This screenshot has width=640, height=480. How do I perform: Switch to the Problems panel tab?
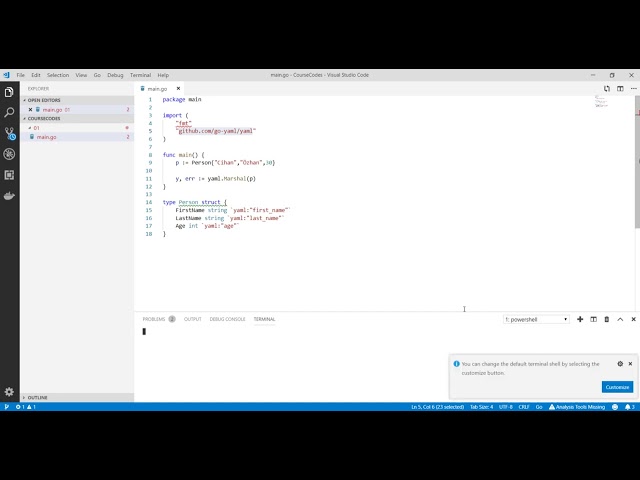[159, 319]
